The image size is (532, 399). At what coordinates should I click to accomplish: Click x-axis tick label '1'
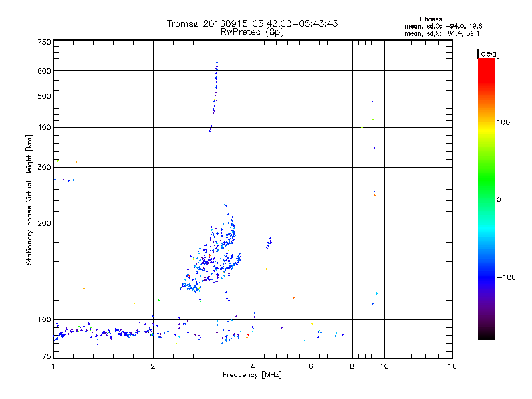[53, 366]
